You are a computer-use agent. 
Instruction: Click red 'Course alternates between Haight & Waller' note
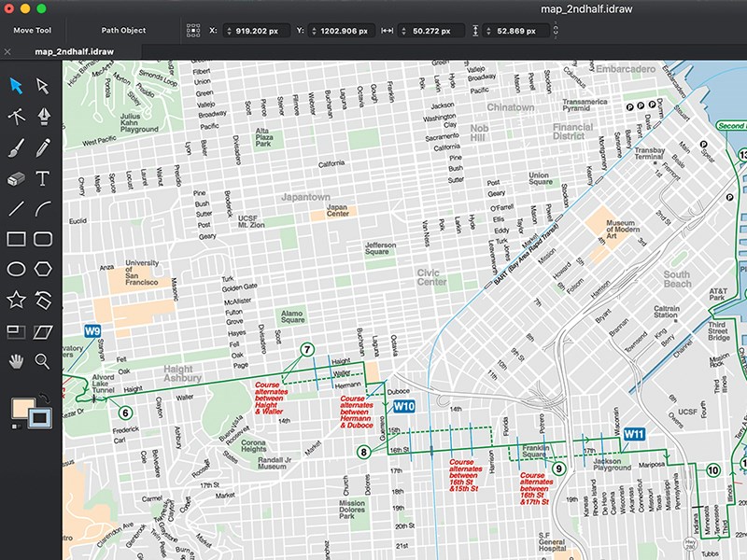(x=271, y=398)
